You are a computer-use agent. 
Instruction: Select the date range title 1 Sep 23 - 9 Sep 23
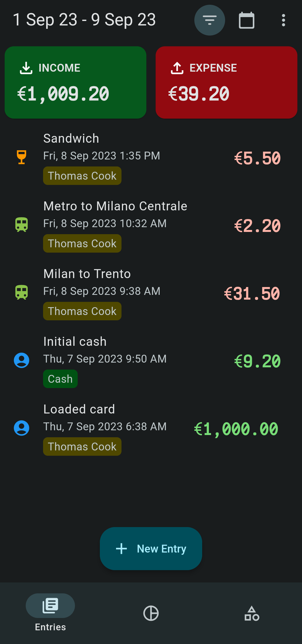[x=84, y=20]
